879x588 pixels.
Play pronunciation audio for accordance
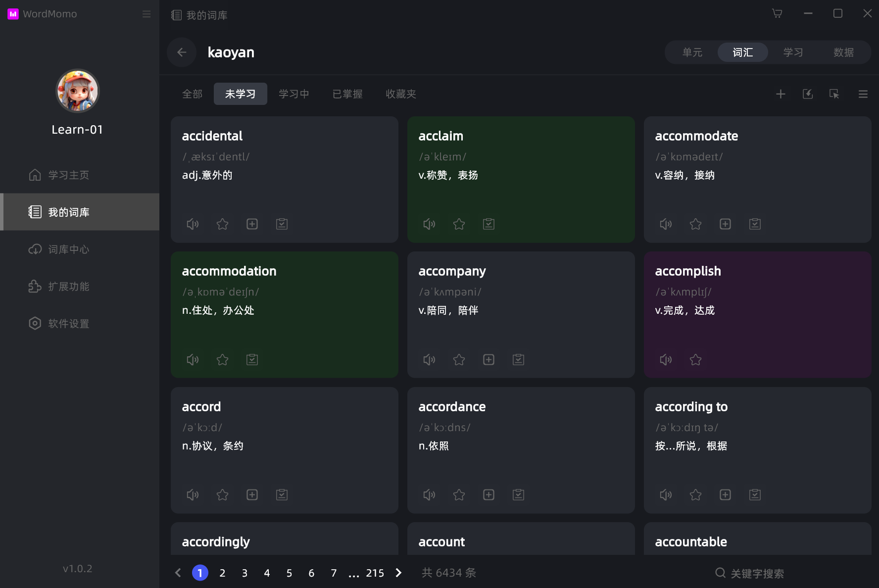429,495
